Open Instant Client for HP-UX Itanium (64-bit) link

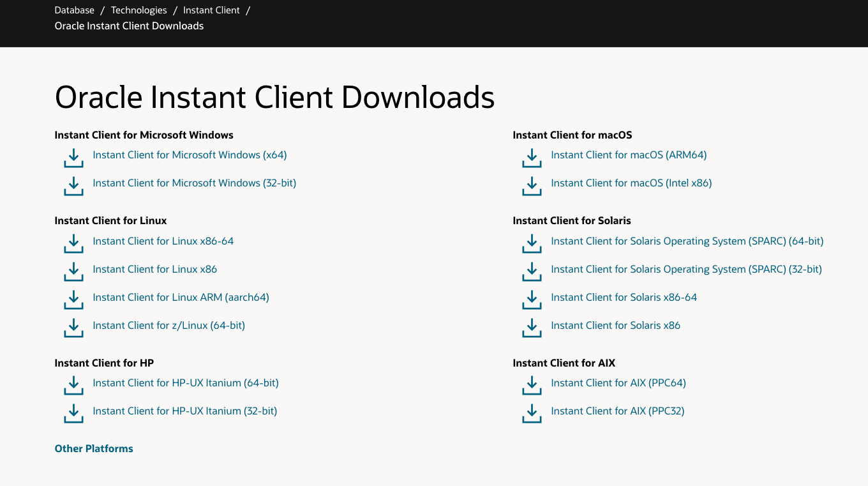pos(186,383)
